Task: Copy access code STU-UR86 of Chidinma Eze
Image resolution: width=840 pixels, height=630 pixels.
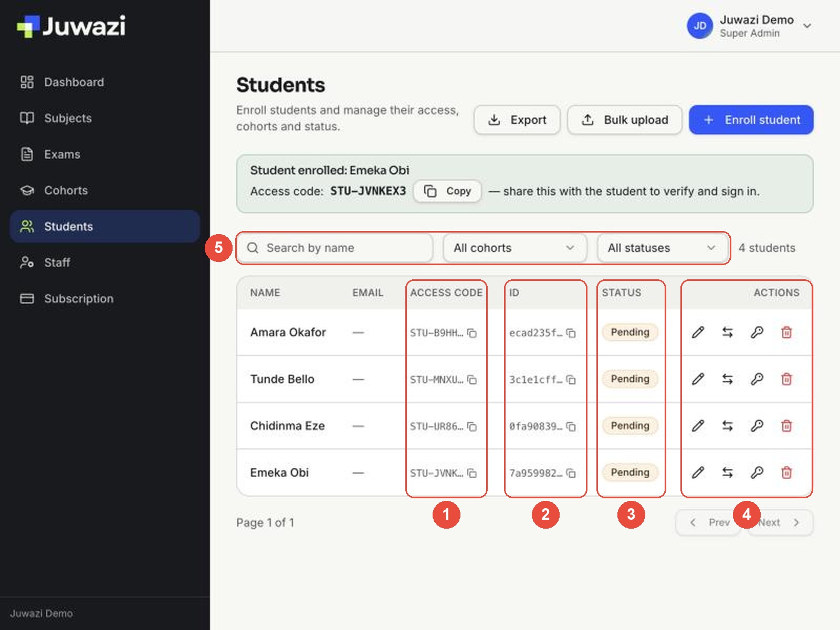Action: tap(472, 426)
